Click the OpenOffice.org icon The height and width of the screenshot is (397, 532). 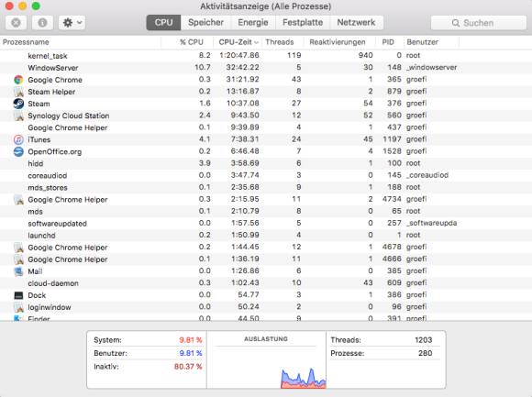18,151
